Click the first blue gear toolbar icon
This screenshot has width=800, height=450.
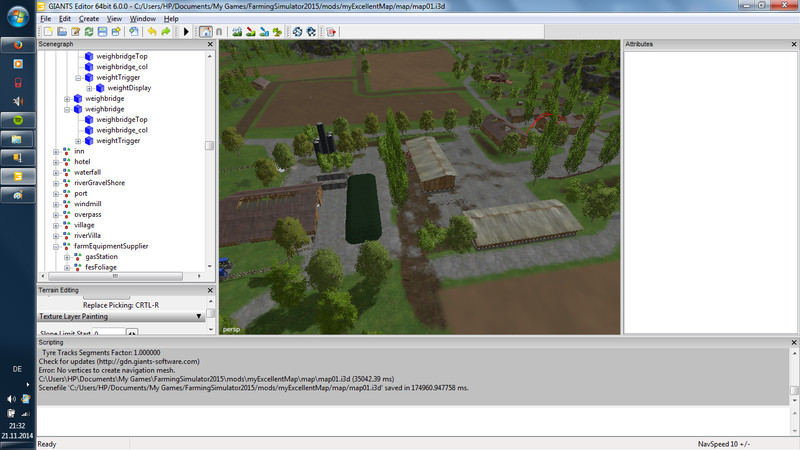(297, 32)
